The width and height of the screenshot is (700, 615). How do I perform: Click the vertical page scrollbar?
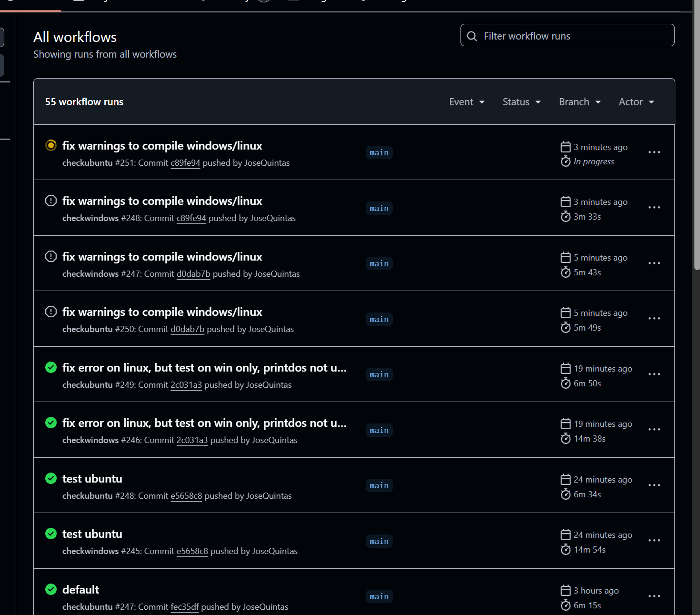(x=697, y=143)
